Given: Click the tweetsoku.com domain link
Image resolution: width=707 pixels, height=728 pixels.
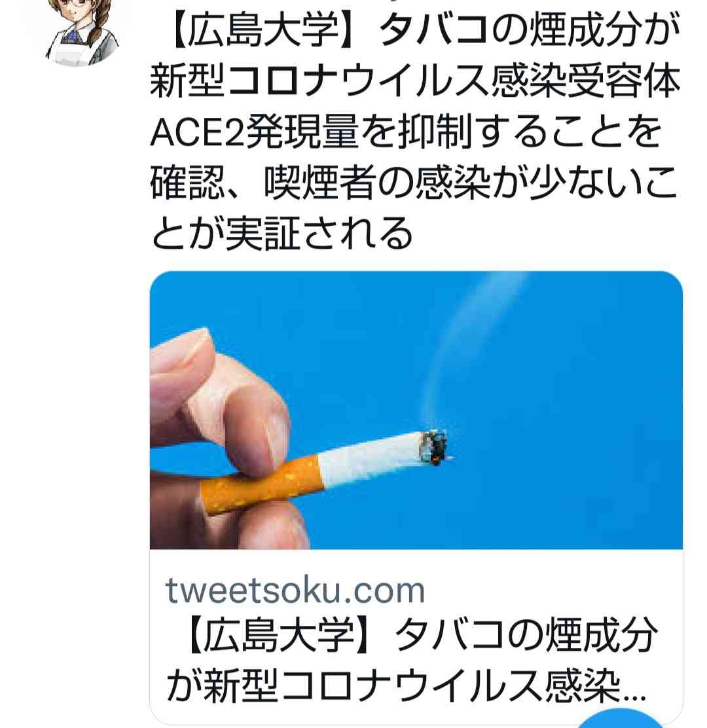Looking at the screenshot, I should coord(295,591).
